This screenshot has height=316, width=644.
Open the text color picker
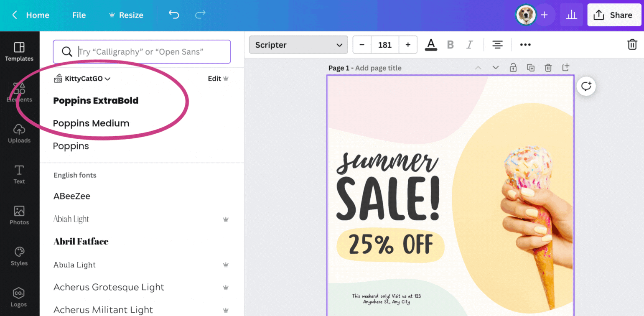coord(431,44)
